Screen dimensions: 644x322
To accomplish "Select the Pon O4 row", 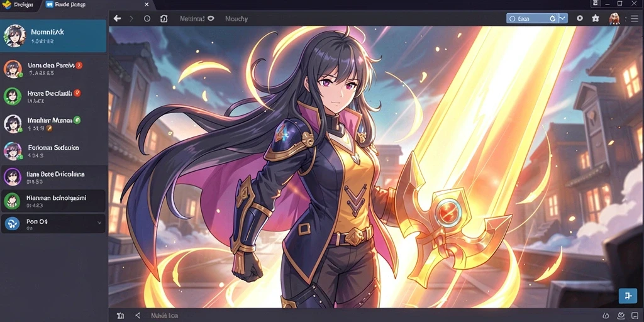I will point(53,223).
